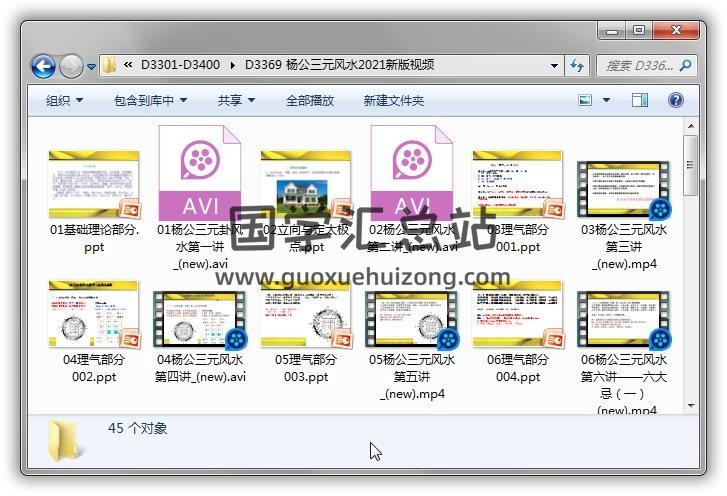Select AVI icon of 01杨公三元卦风水第一讲
Viewport: 727px width, 496px height.
pyautogui.click(x=200, y=172)
